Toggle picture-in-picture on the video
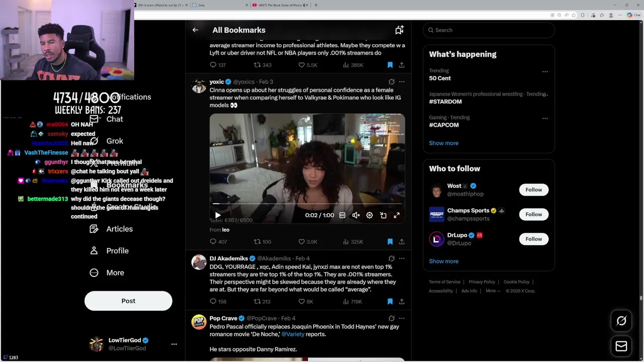 pos(383,215)
